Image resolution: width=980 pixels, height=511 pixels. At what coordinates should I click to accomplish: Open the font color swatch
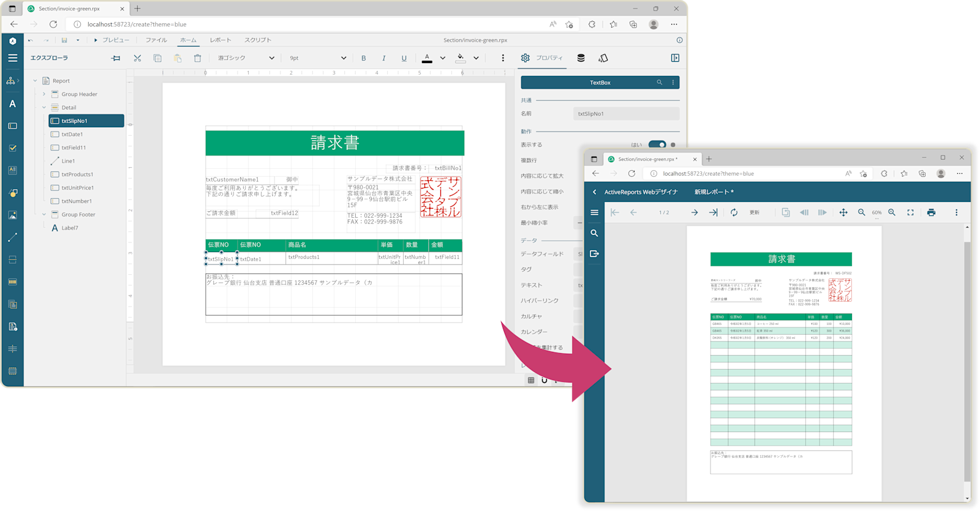point(427,58)
